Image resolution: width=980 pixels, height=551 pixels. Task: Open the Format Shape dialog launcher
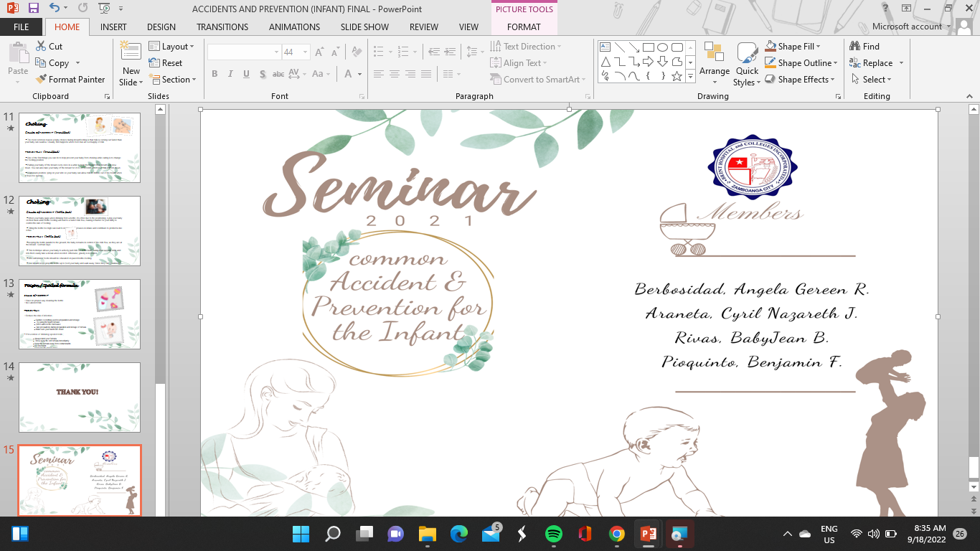[837, 96]
